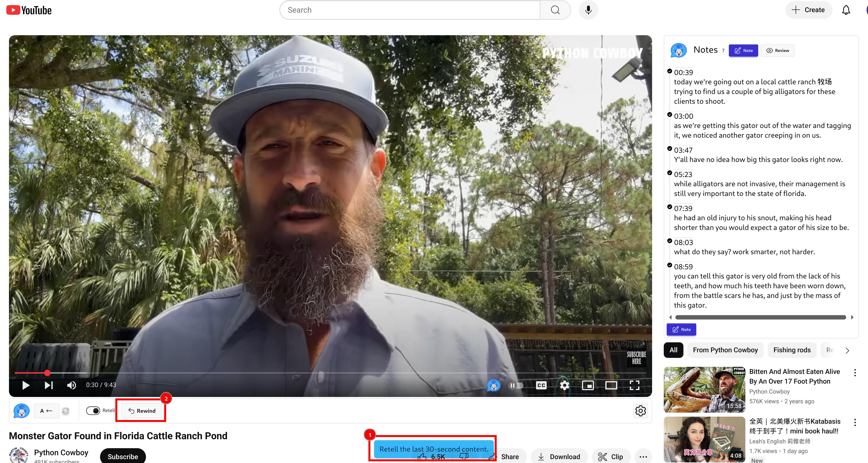This screenshot has width=868, height=463.
Task: Open the Create button menu
Action: (x=808, y=10)
